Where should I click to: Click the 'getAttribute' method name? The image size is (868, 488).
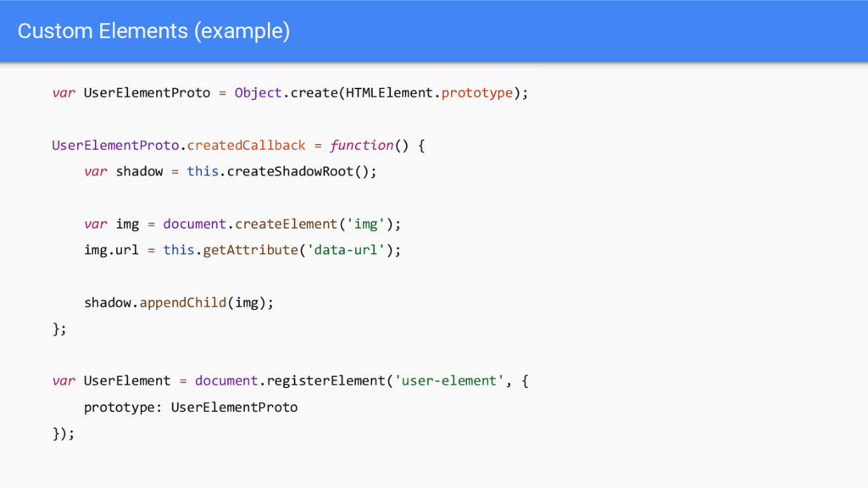click(250, 250)
